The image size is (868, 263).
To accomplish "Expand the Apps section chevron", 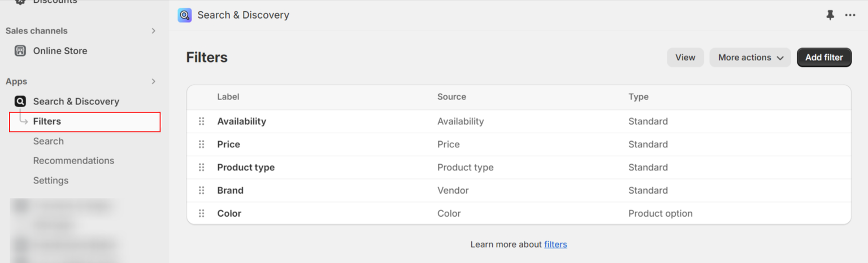I will click(153, 82).
